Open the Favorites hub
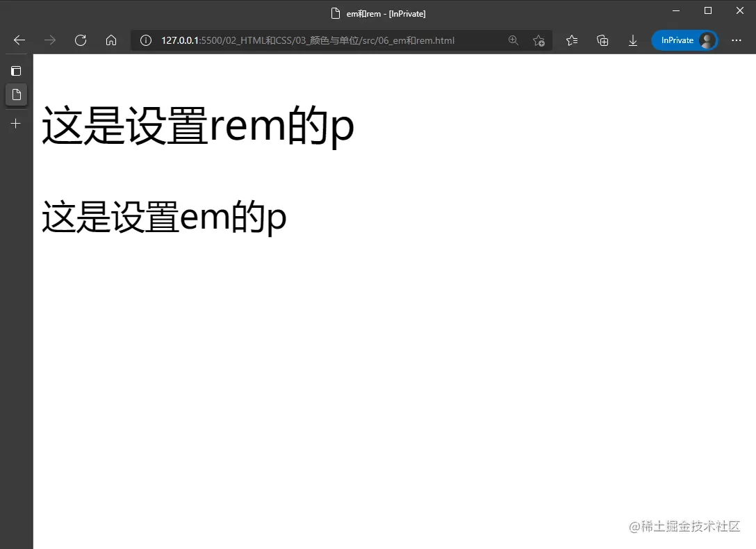This screenshot has width=756, height=549. click(x=572, y=40)
